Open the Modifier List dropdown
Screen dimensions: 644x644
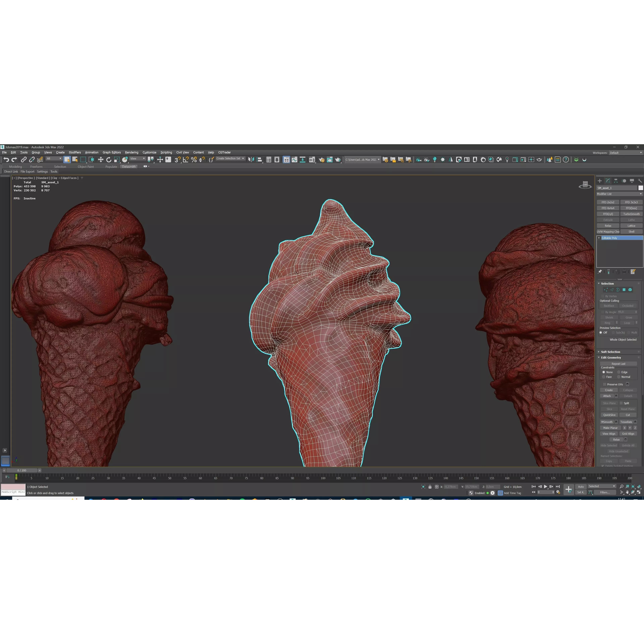tap(620, 194)
